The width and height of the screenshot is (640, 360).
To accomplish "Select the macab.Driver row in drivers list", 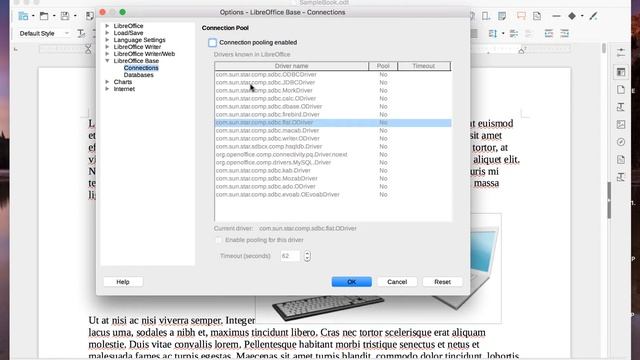I will (x=333, y=130).
